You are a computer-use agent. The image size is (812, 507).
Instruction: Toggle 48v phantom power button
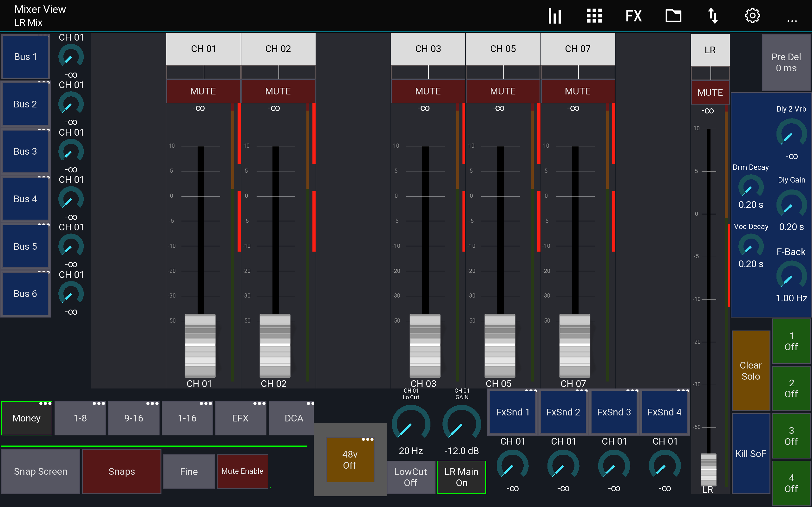[350, 459]
